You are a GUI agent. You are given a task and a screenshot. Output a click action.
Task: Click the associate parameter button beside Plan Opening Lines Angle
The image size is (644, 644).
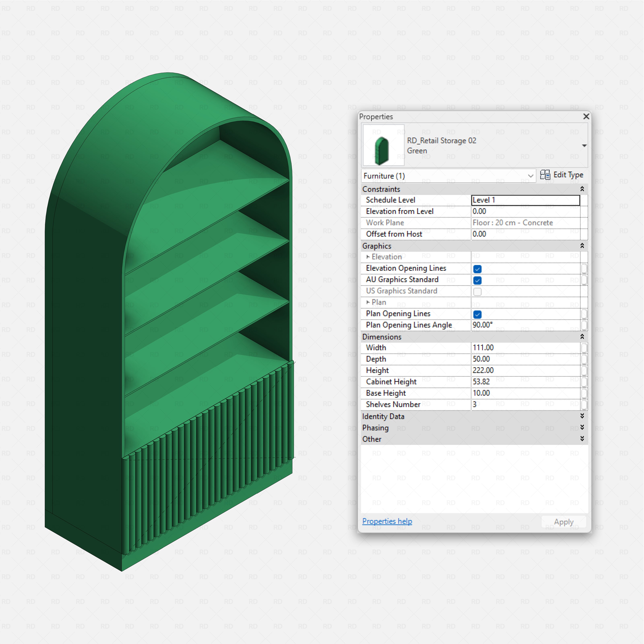point(584,325)
